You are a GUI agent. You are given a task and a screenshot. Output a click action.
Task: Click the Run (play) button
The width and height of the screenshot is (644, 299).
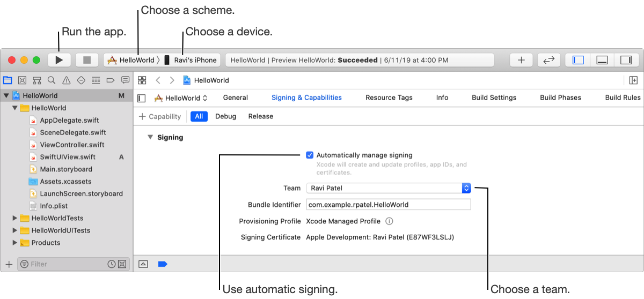tap(59, 60)
